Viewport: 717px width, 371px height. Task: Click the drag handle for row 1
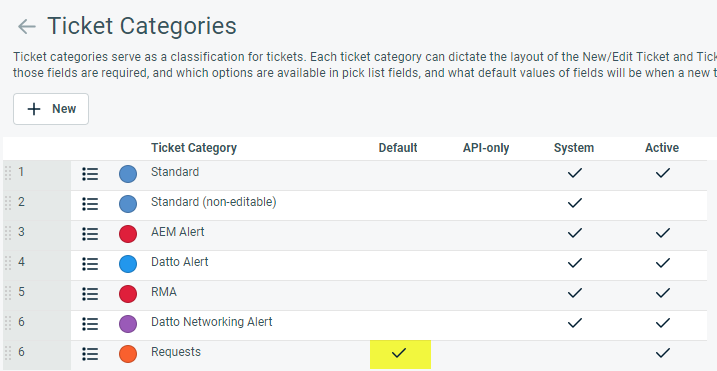tap(8, 173)
